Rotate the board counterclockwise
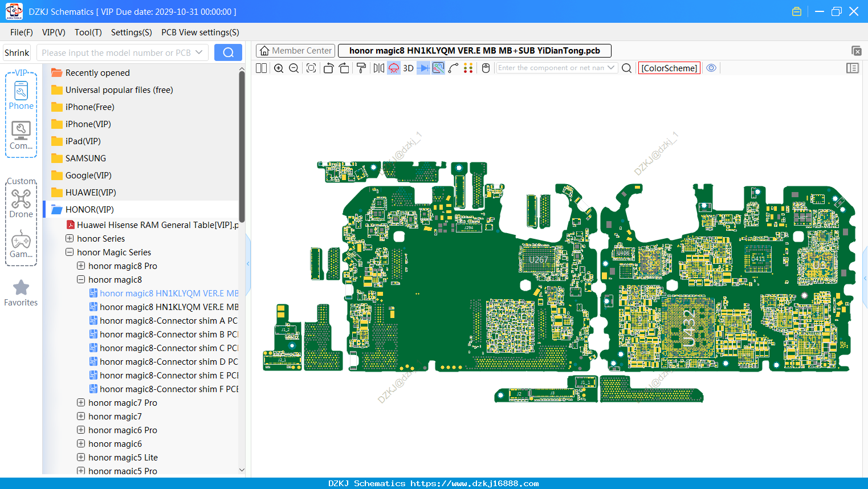868x489 pixels. click(328, 68)
